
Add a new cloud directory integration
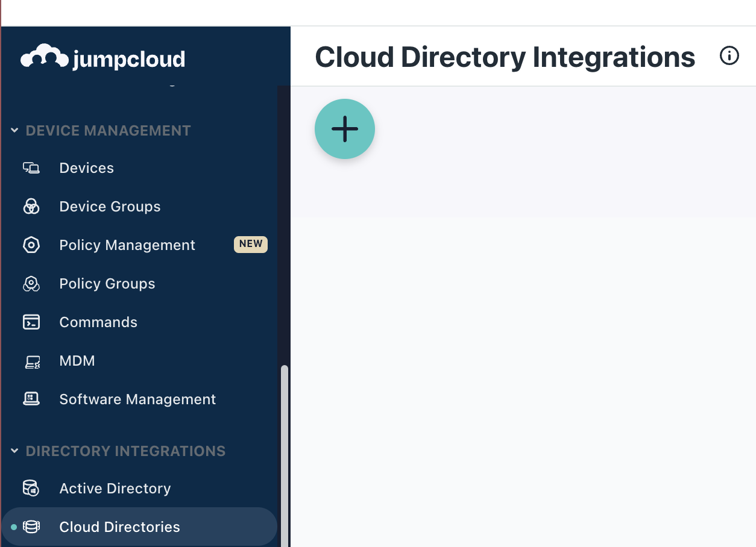(x=345, y=128)
